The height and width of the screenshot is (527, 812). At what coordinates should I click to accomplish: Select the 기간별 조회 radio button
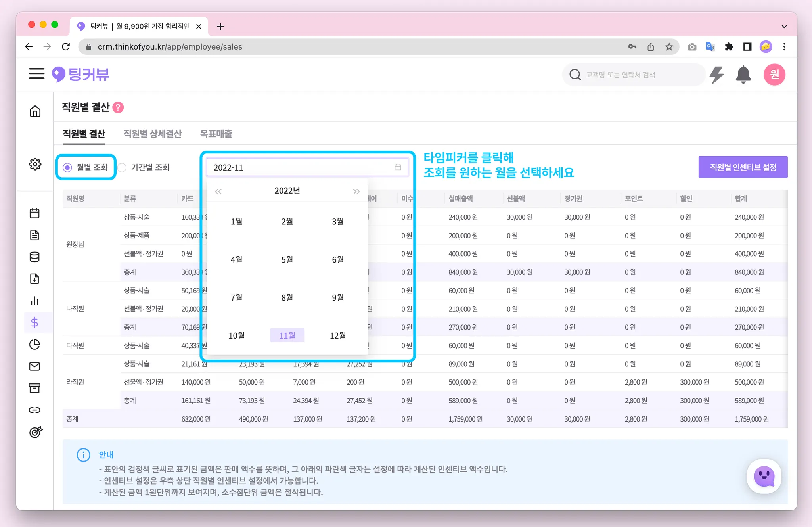point(122,167)
